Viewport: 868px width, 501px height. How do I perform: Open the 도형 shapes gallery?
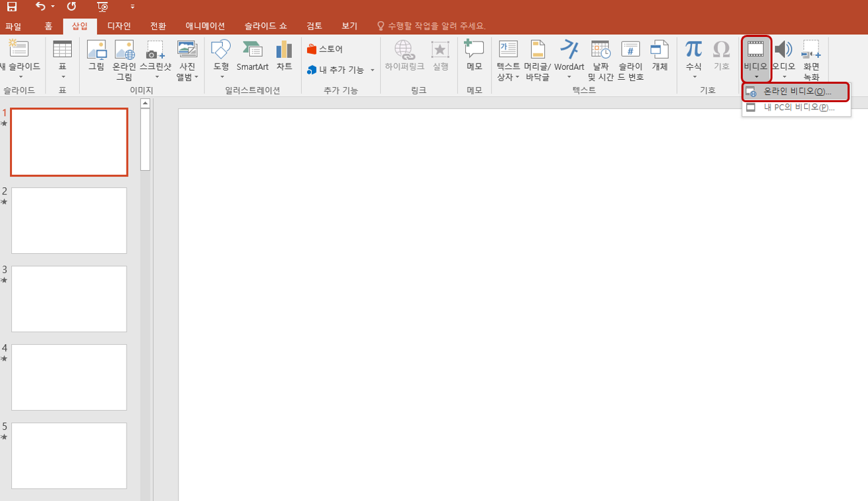[221, 49]
